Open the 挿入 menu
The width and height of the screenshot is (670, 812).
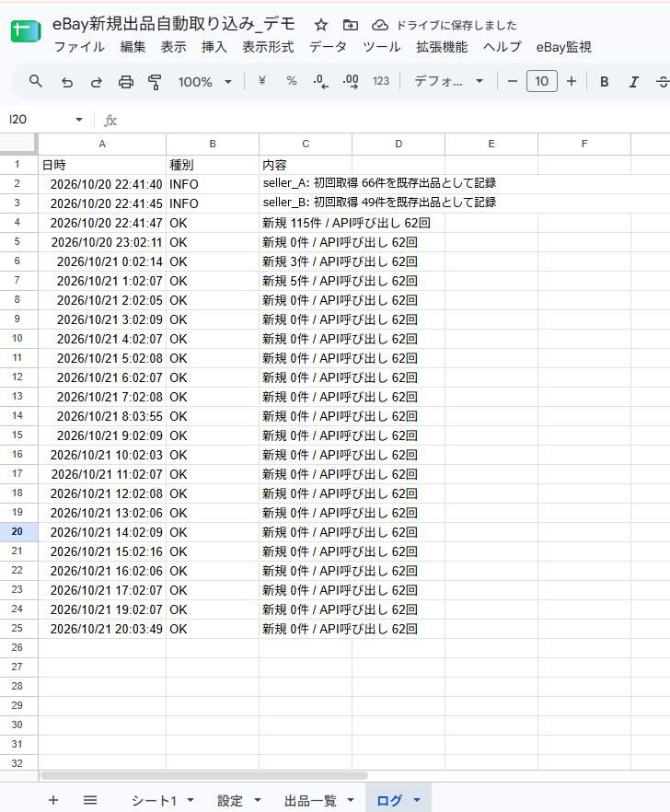tap(214, 47)
